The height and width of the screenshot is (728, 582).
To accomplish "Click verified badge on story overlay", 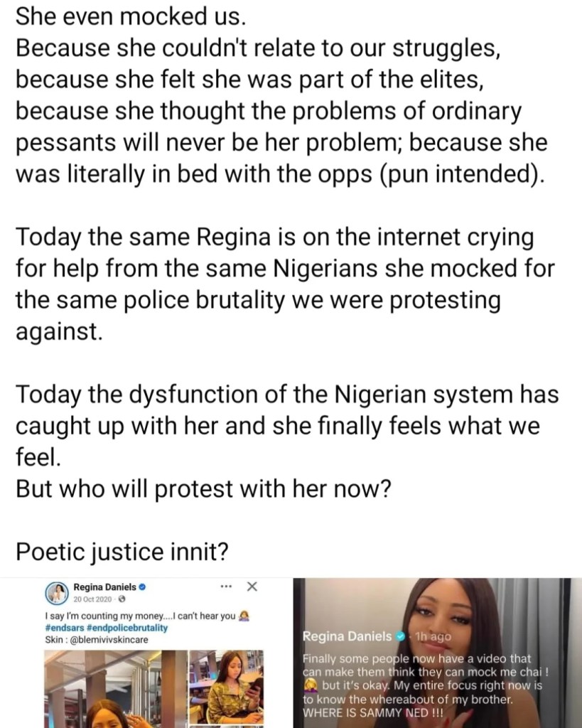I will [x=401, y=635].
